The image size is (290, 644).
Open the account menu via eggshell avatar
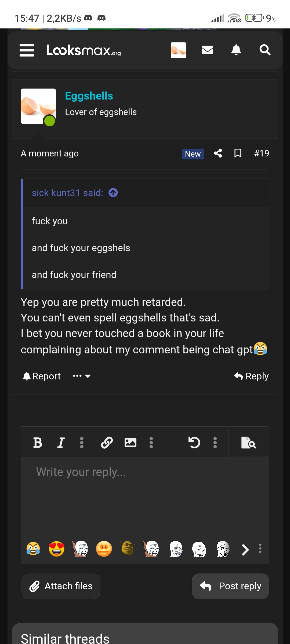pyautogui.click(x=178, y=50)
